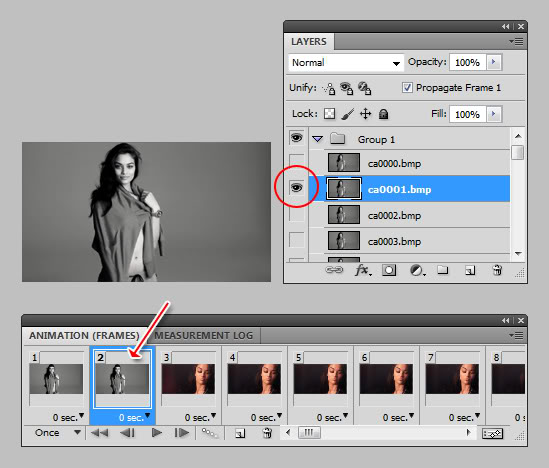The image size is (549, 468).
Task: Lock transparent pixels icon
Action: tap(329, 114)
